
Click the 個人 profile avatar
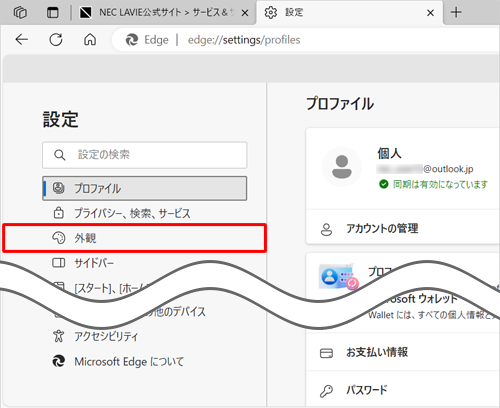342,167
